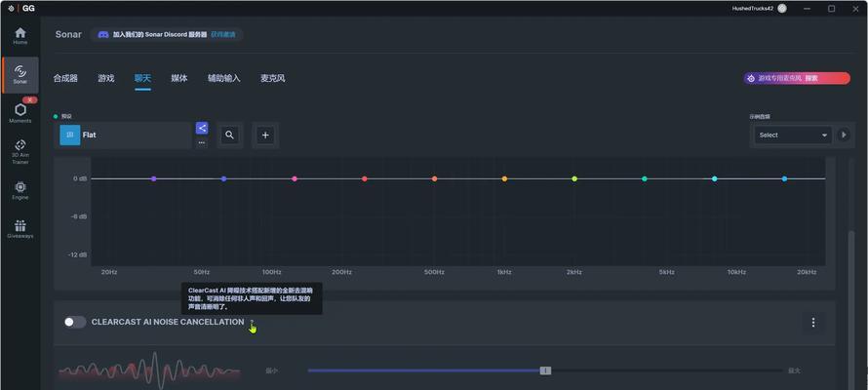
Task: Open 3D Aim Trainer in sidebar
Action: (20, 151)
